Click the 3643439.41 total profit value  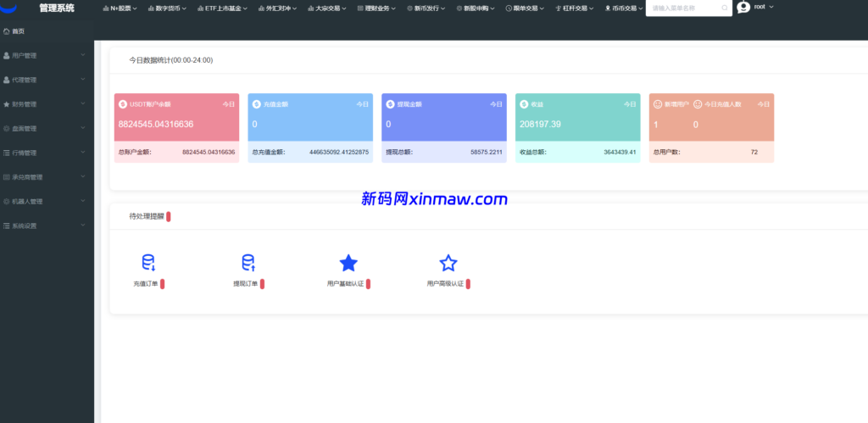click(620, 152)
